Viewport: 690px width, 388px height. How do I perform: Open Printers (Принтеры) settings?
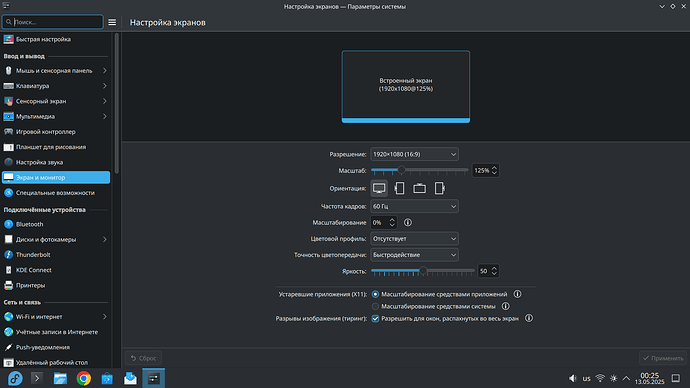tap(56, 286)
